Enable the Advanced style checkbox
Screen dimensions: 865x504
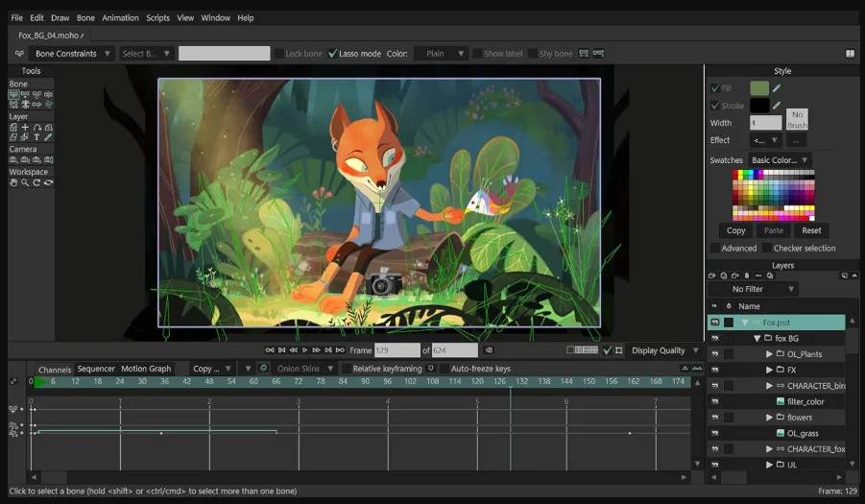pyautogui.click(x=715, y=248)
